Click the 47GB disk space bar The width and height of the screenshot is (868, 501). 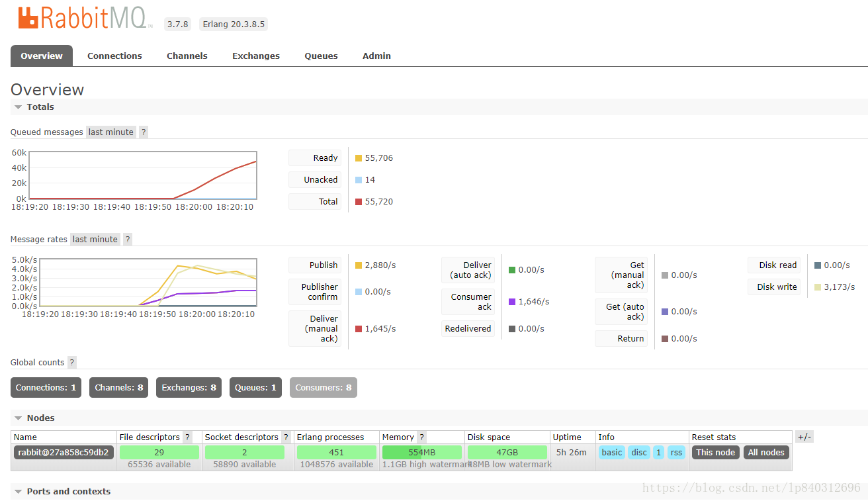click(507, 452)
